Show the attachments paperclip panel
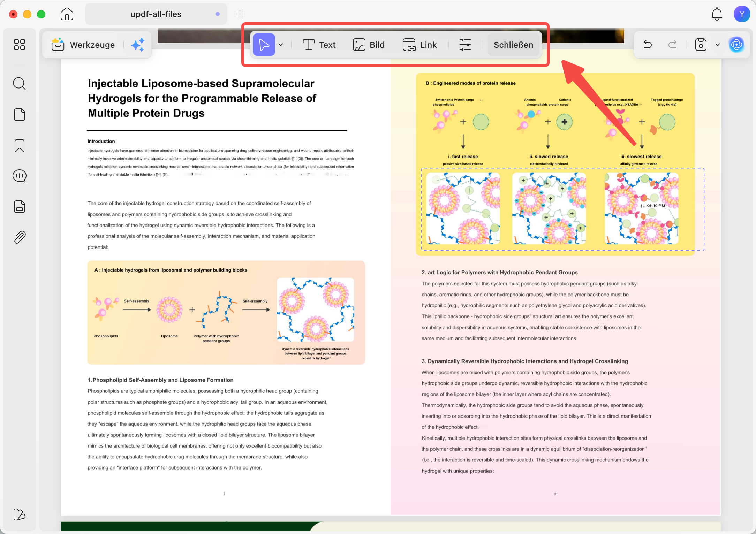The width and height of the screenshot is (756, 534). point(20,237)
